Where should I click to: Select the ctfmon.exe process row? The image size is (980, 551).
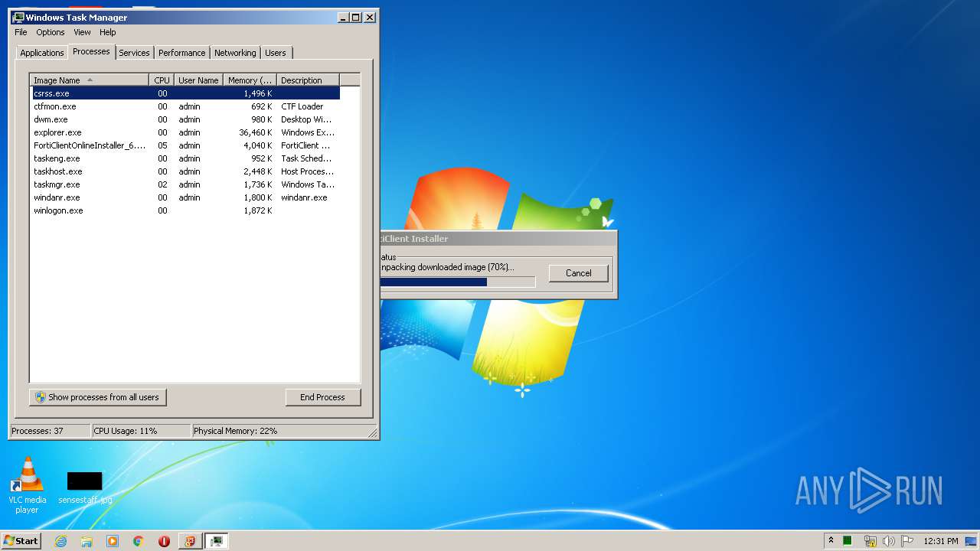point(185,106)
